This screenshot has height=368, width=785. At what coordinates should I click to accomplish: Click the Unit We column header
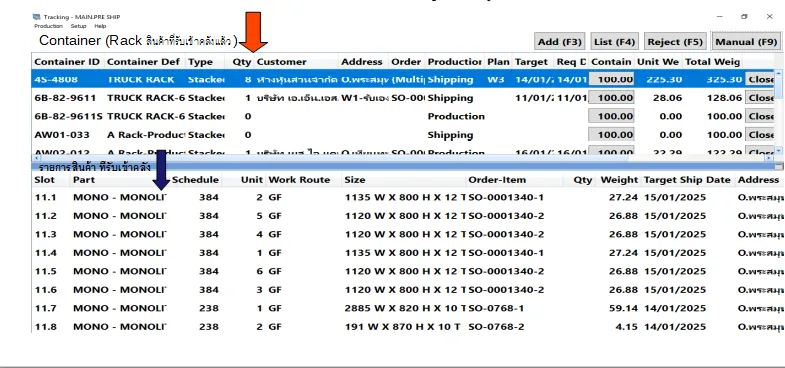point(657,62)
